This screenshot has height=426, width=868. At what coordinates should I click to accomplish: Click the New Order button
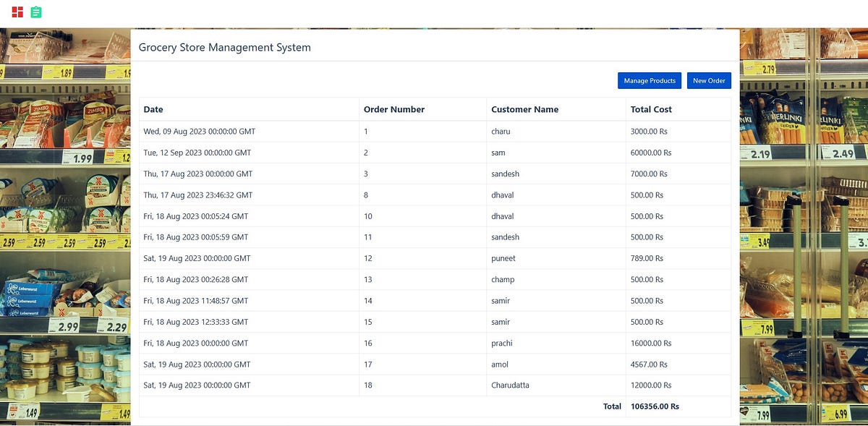pyautogui.click(x=708, y=80)
